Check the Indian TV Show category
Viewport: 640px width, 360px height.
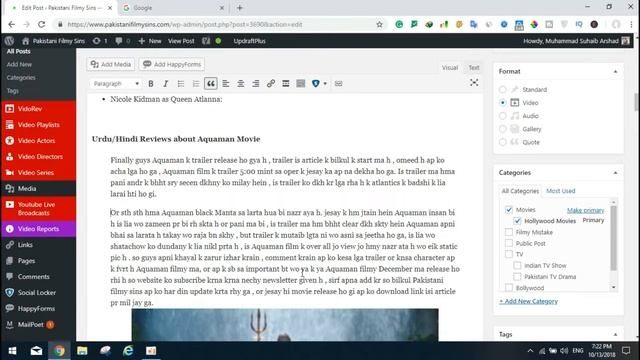point(517,265)
